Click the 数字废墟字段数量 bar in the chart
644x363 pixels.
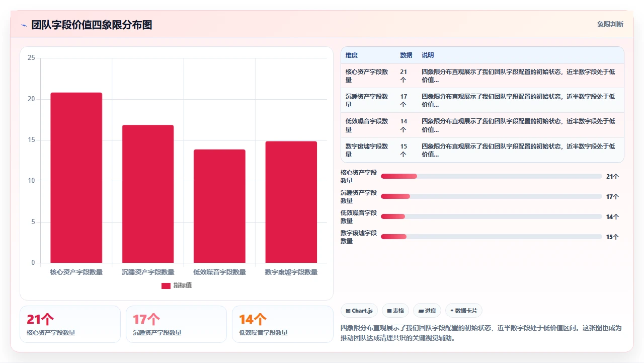tap(291, 202)
